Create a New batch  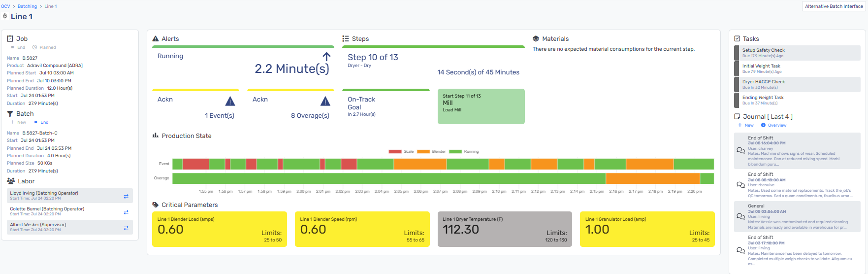[18, 122]
